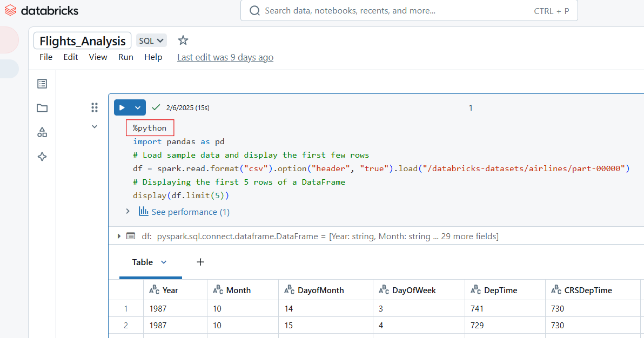Click the DayofMonth value 14

289,308
